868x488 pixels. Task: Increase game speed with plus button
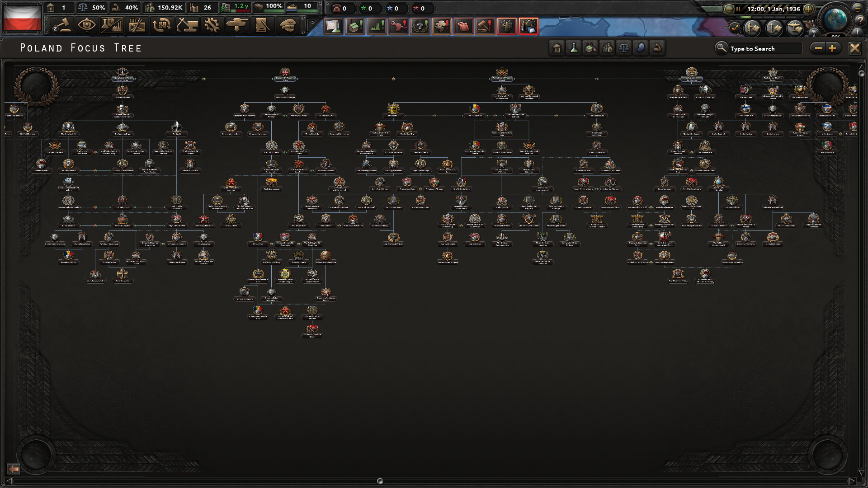809,9
